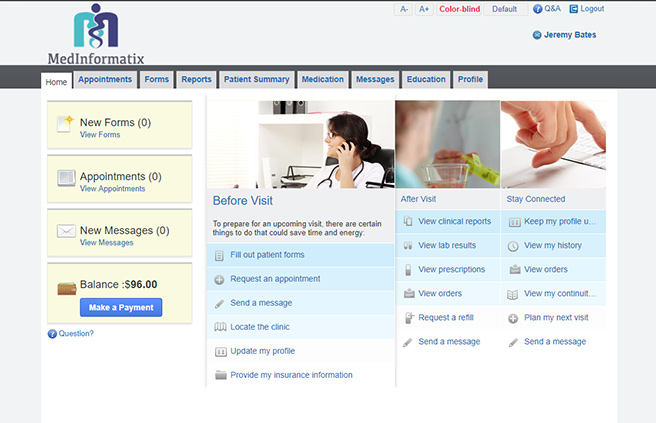Click the View my history clock icon
Viewport: 656px width, 423px height.
(513, 246)
